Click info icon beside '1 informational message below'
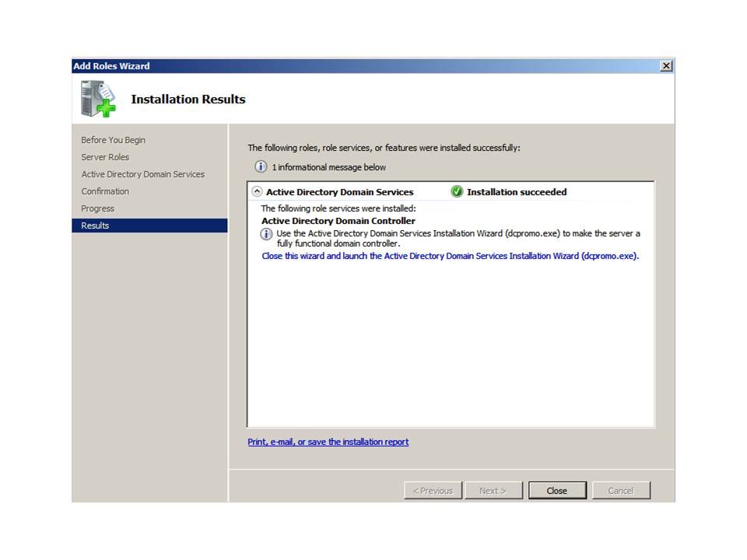Screen dimensions: 747x560 [261, 167]
